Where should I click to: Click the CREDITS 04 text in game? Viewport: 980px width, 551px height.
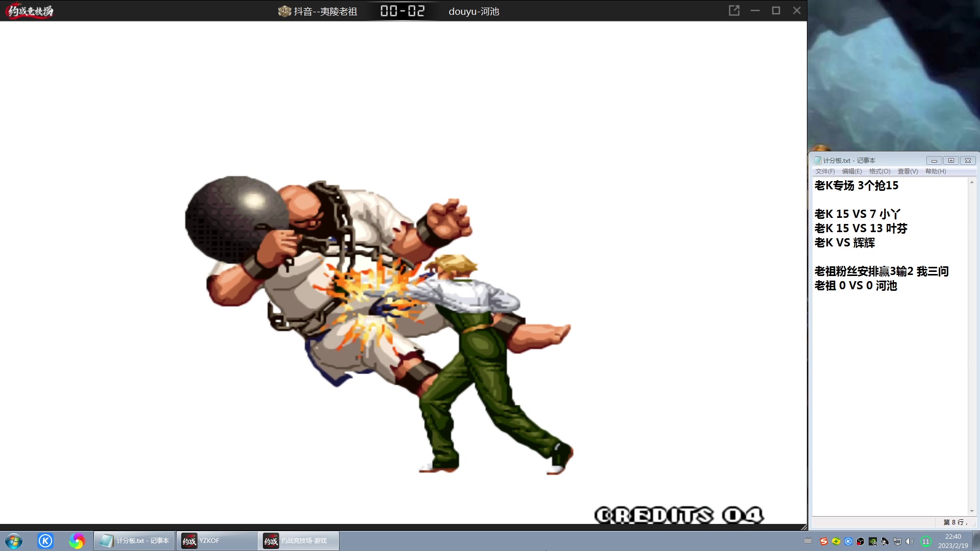(679, 515)
